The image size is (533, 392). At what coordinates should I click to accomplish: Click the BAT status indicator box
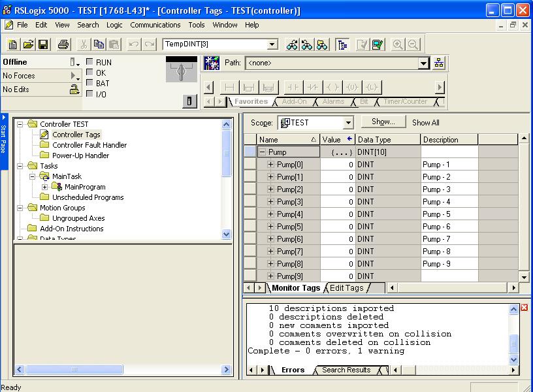[x=89, y=82]
